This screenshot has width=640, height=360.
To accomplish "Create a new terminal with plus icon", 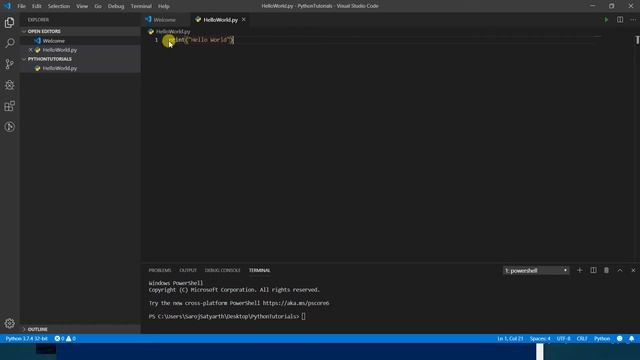I will pos(579,270).
